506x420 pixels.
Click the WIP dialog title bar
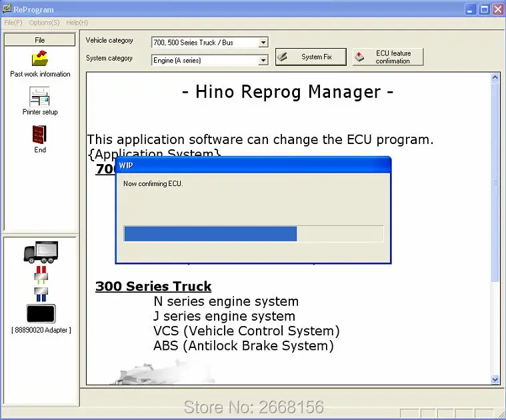(253, 165)
